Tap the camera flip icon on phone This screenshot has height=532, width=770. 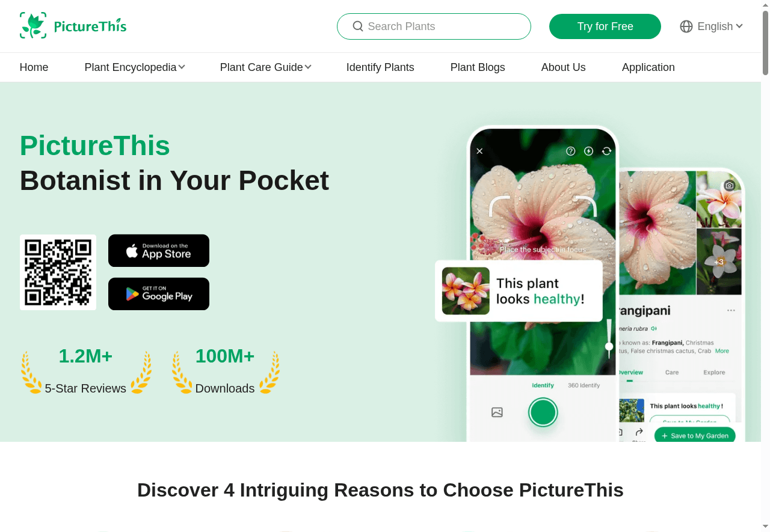point(606,151)
